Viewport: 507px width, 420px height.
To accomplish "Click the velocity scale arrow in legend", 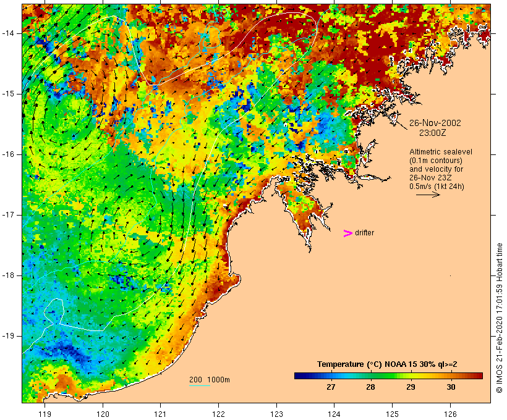I will click(x=428, y=195).
